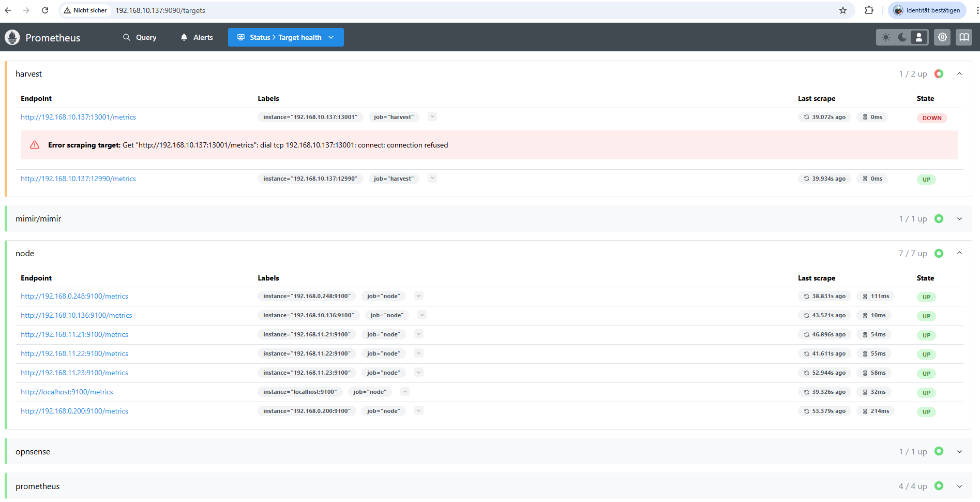
Task: Click the Prometheus flame logo
Action: [12, 37]
